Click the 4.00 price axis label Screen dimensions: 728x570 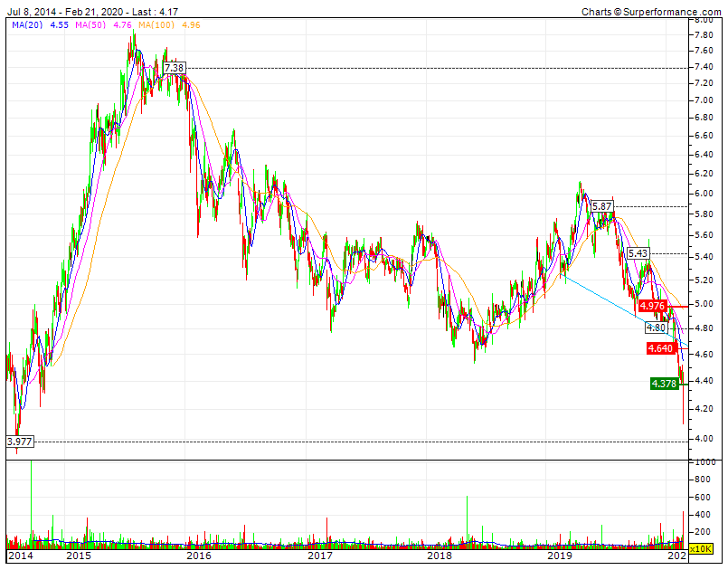point(704,439)
